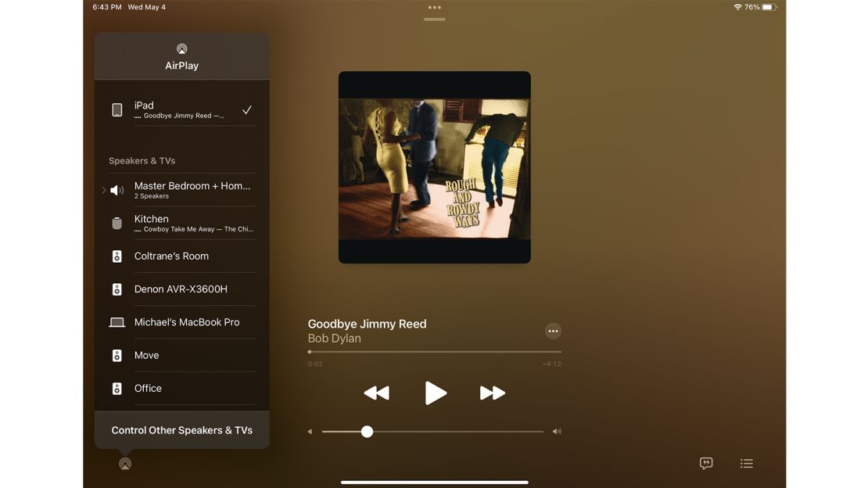This screenshot has width=868, height=488.
Task: Select Kitchen HomePod speaker
Action: click(x=181, y=223)
